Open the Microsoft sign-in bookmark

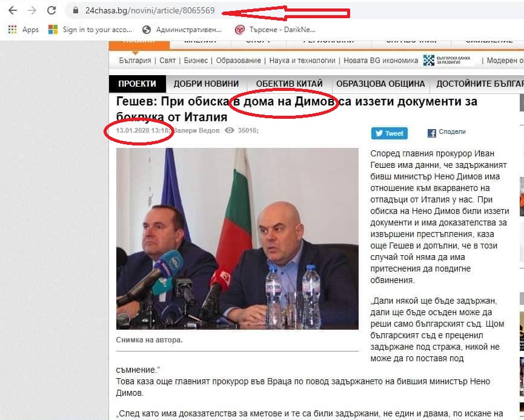click(x=90, y=30)
